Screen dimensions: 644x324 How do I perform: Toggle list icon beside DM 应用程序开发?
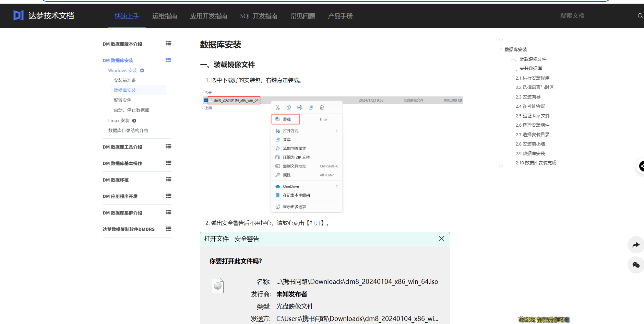(x=168, y=196)
